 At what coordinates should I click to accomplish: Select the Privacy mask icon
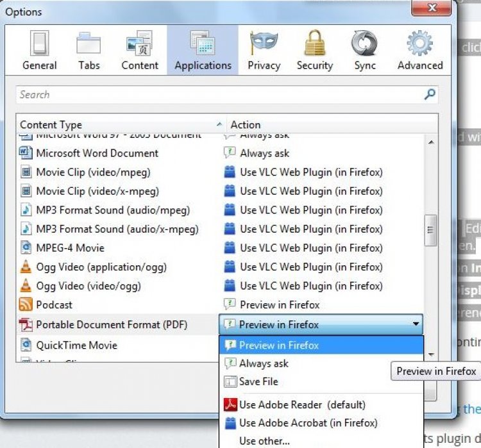[264, 51]
